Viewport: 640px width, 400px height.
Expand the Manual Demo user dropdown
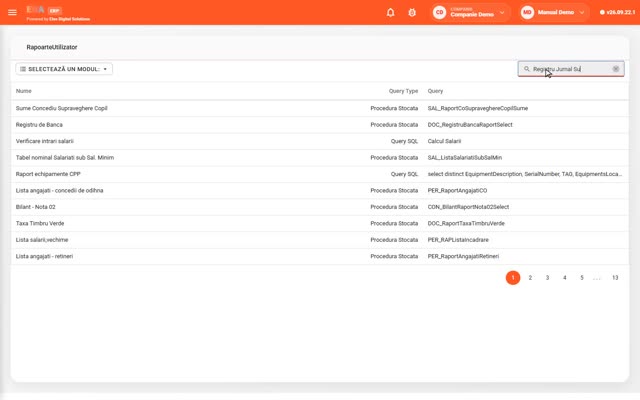582,12
